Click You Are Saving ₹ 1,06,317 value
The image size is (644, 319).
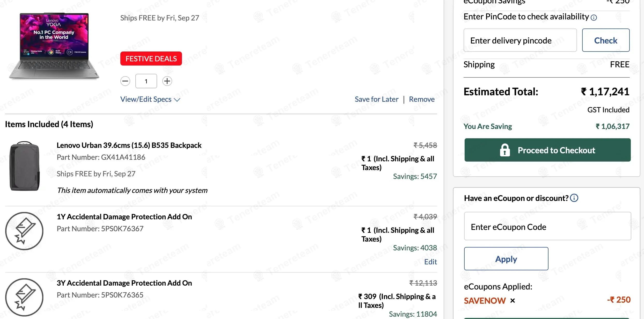612,126
